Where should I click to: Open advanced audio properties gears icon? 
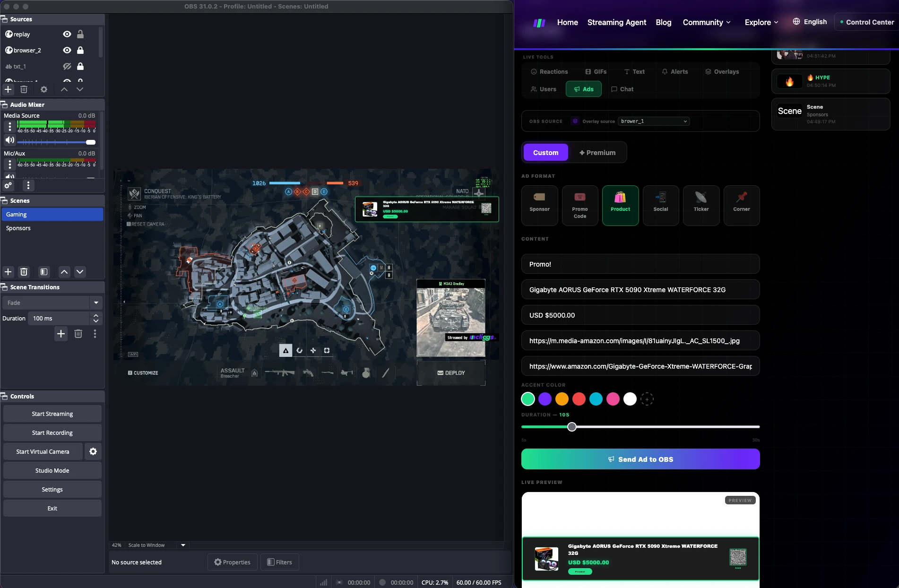pyautogui.click(x=9, y=185)
